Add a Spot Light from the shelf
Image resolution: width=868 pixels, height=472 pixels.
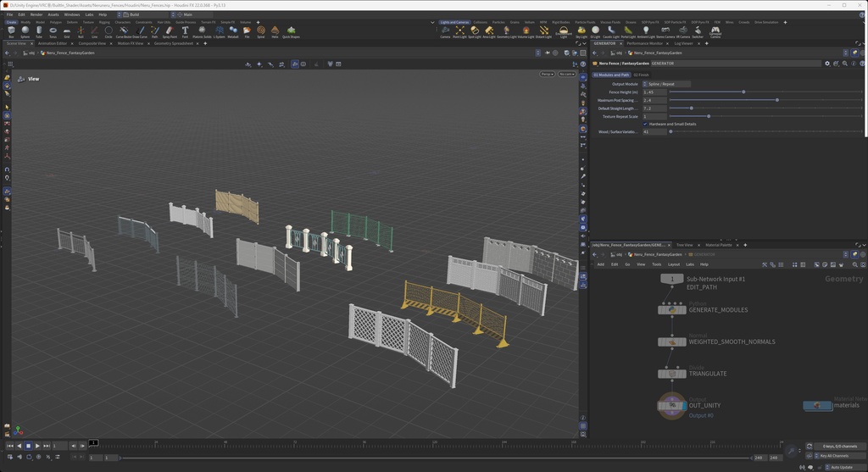(x=475, y=32)
